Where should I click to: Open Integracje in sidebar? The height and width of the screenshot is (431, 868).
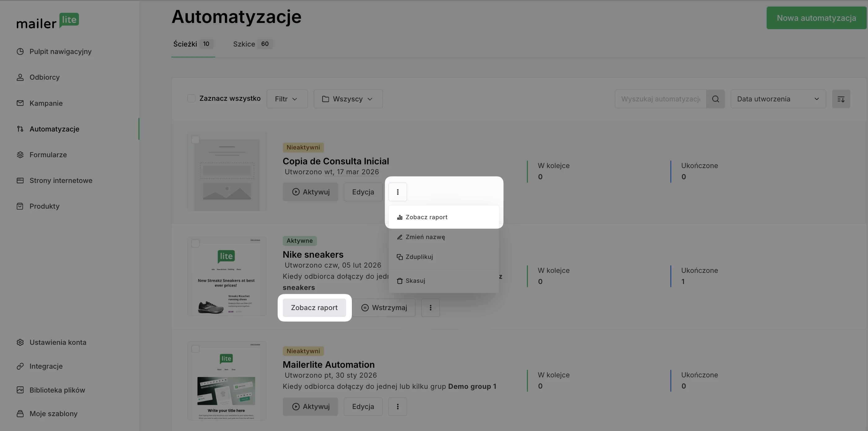(x=46, y=366)
